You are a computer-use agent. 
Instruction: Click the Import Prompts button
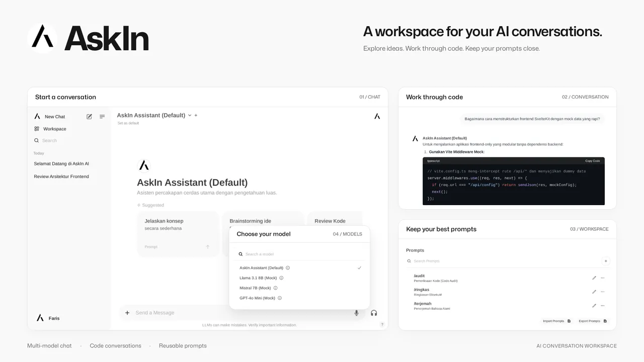556,321
